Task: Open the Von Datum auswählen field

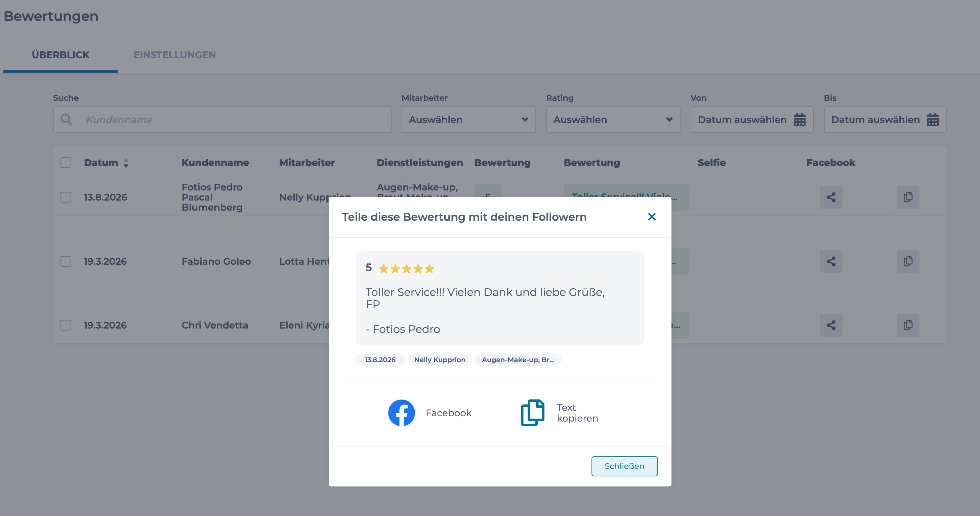Action: [752, 119]
